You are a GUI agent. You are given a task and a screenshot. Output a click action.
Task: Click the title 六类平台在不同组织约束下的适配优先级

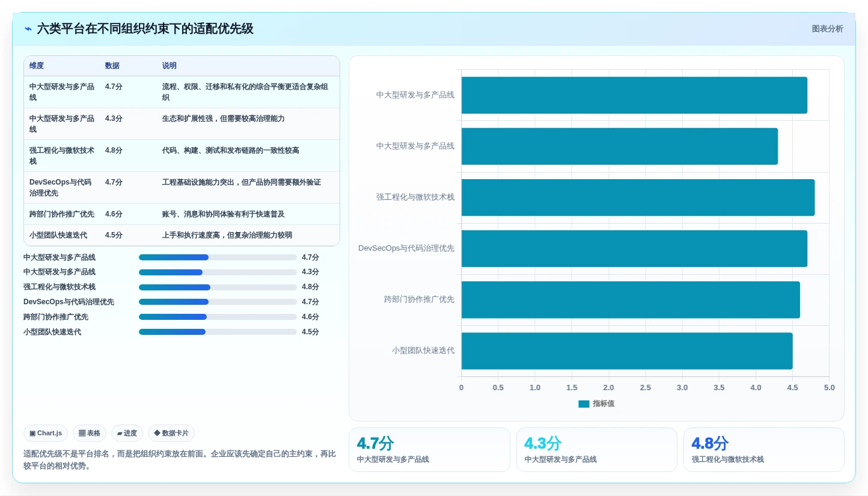pyautogui.click(x=145, y=29)
